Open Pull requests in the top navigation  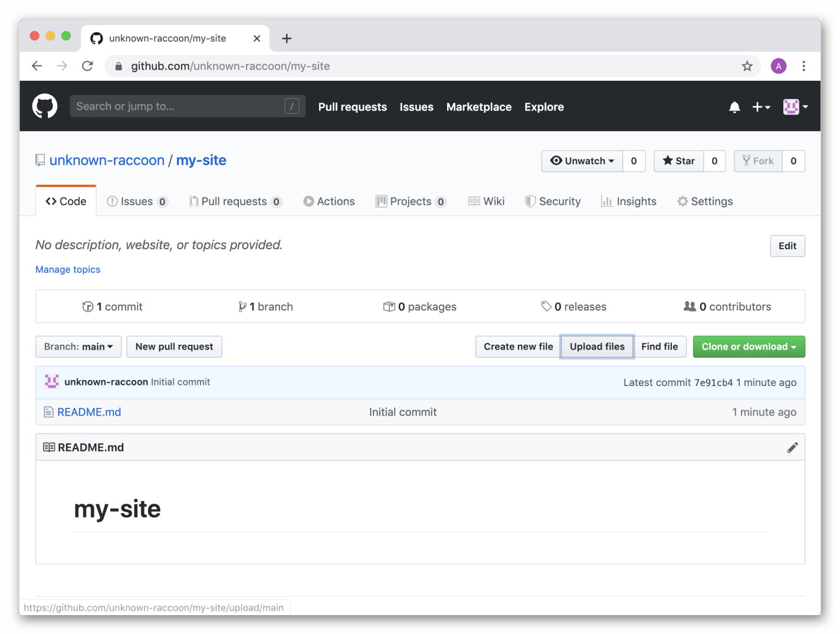pos(353,107)
